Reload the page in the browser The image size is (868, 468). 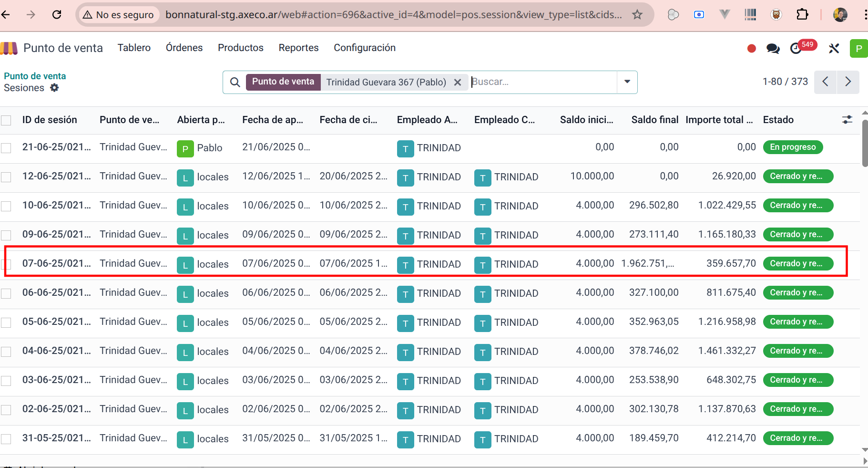[57, 15]
